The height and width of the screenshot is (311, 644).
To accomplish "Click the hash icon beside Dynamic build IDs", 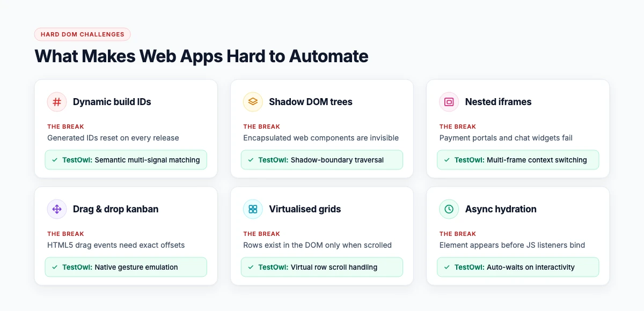I will pos(57,102).
